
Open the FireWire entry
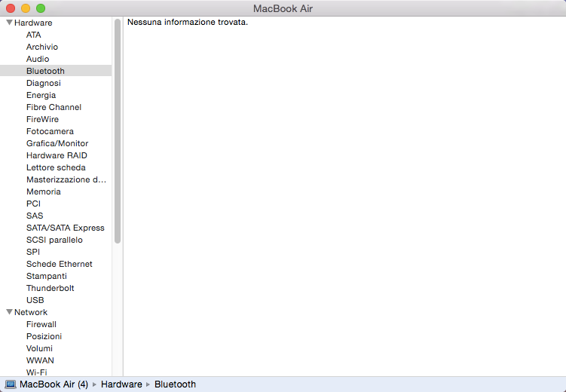pyautogui.click(x=42, y=119)
